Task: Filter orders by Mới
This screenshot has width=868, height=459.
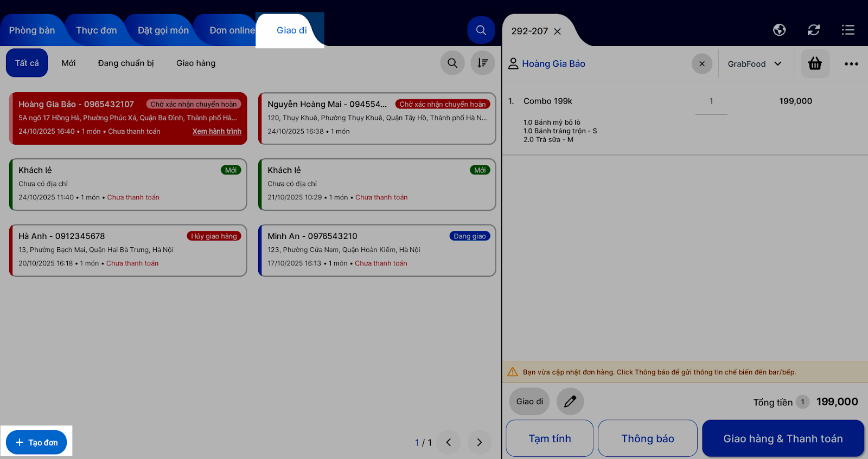Action: (68, 63)
